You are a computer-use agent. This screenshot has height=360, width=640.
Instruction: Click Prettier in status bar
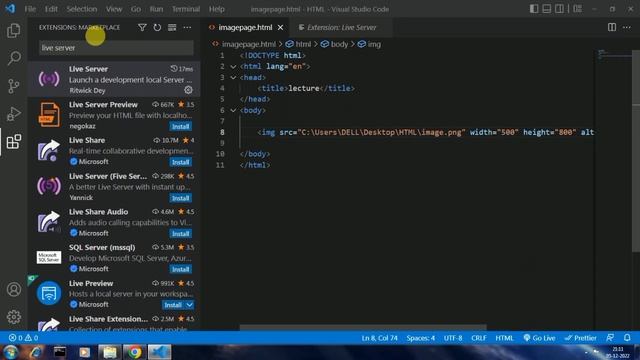580,338
